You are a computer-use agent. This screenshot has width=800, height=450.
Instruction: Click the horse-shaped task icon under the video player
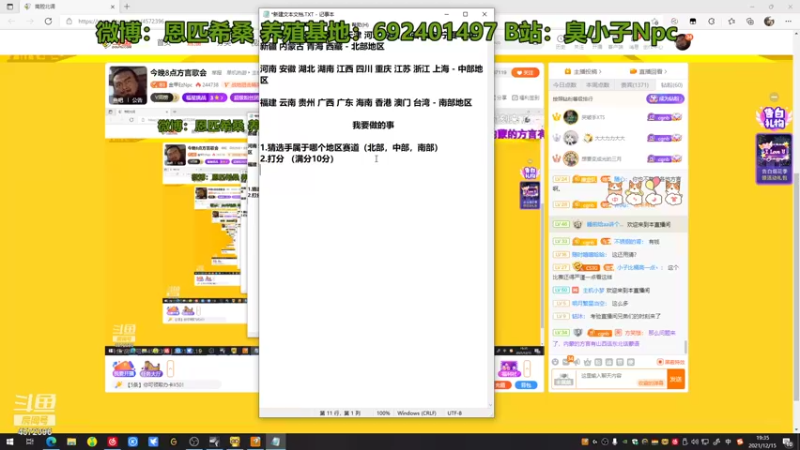151,368
